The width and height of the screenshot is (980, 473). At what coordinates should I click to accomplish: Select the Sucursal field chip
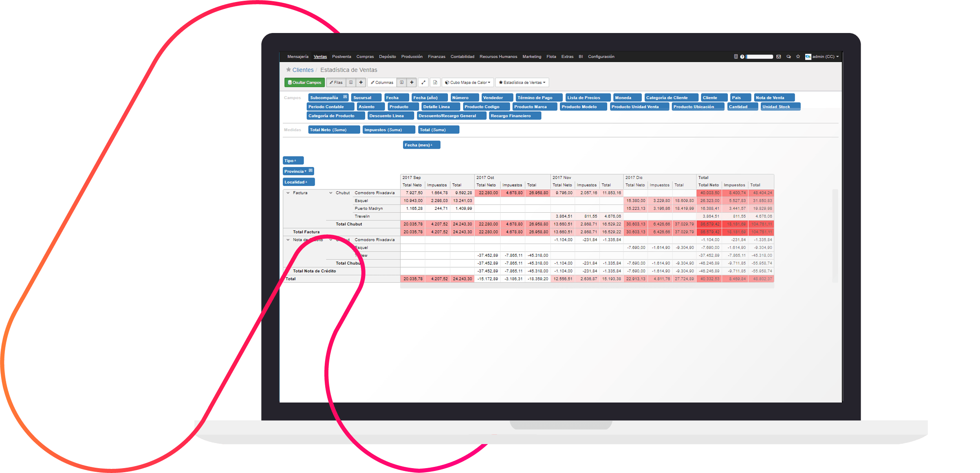tap(366, 98)
